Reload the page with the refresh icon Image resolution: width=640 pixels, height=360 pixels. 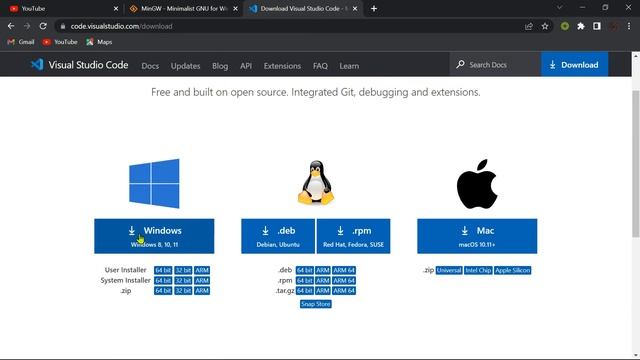coord(43,26)
